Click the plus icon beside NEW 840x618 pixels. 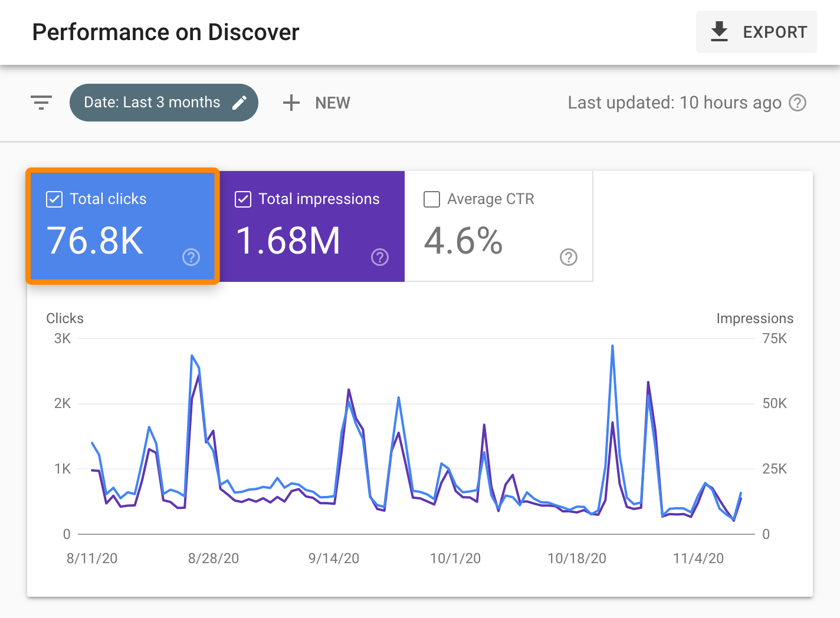(291, 103)
